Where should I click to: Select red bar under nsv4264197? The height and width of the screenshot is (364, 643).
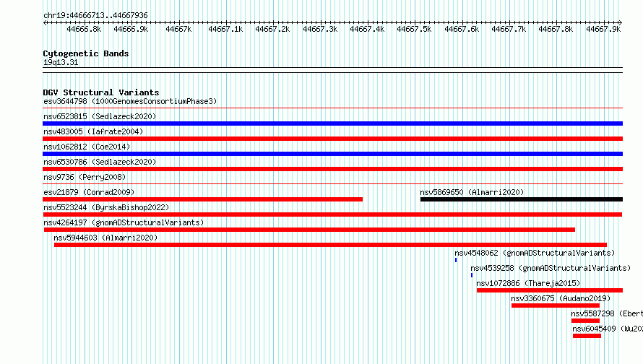(x=310, y=230)
